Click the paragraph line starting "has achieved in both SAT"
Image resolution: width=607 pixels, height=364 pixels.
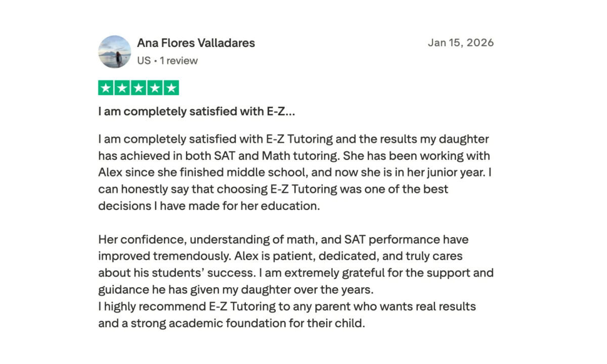pos(294,155)
